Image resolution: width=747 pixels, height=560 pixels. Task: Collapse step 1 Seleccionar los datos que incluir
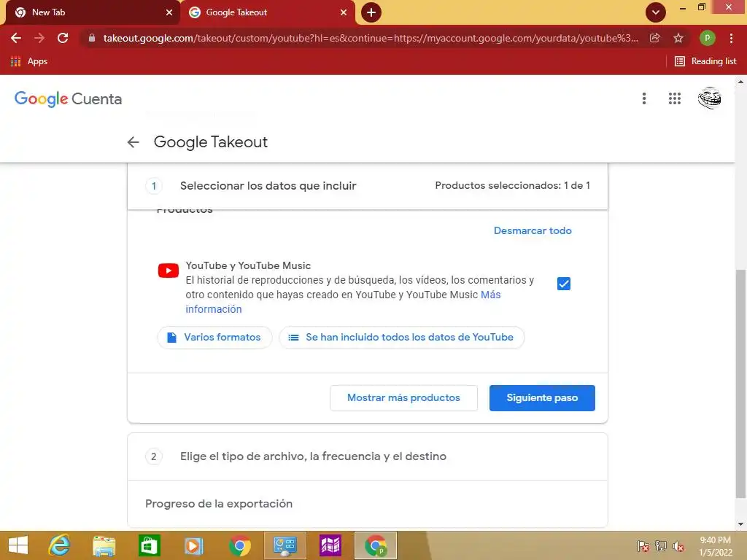click(x=368, y=186)
